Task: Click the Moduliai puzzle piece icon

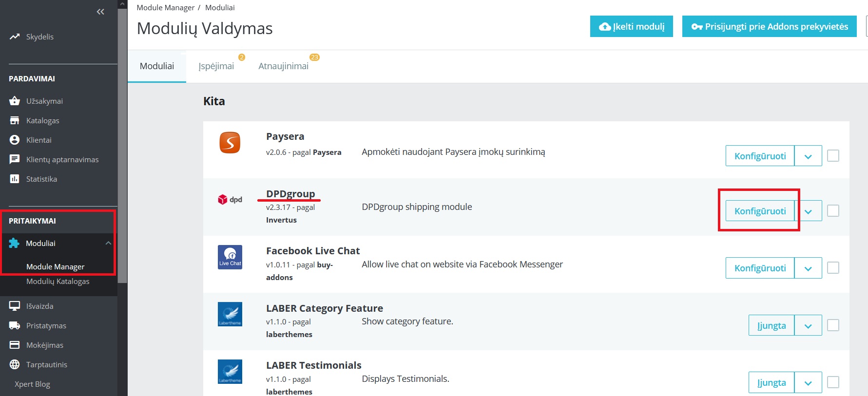Action: [x=14, y=243]
